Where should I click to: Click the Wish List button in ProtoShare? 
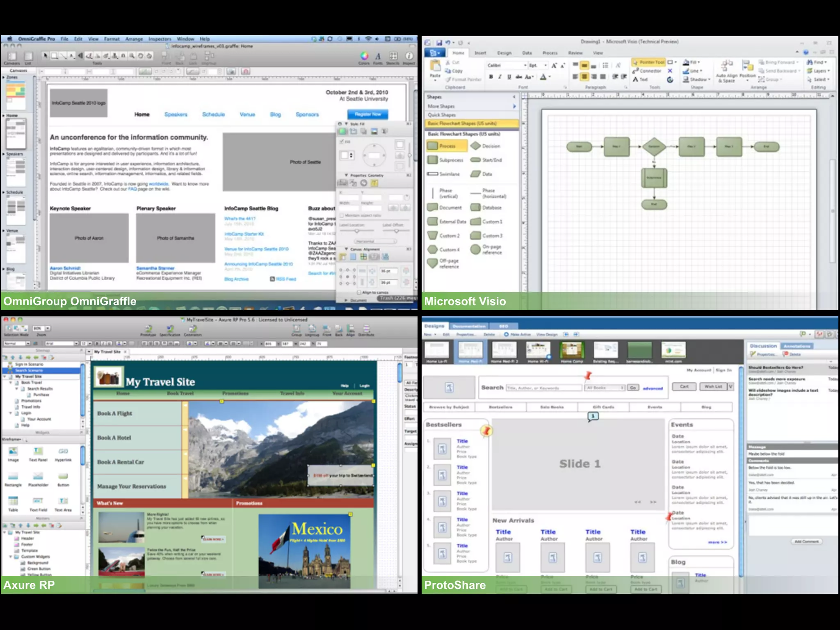pyautogui.click(x=713, y=386)
